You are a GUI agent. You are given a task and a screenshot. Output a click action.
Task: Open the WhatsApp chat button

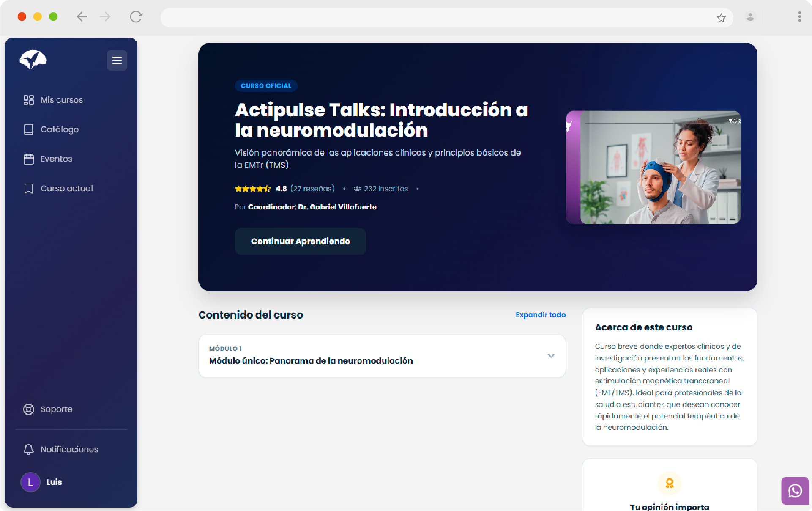pos(795,491)
